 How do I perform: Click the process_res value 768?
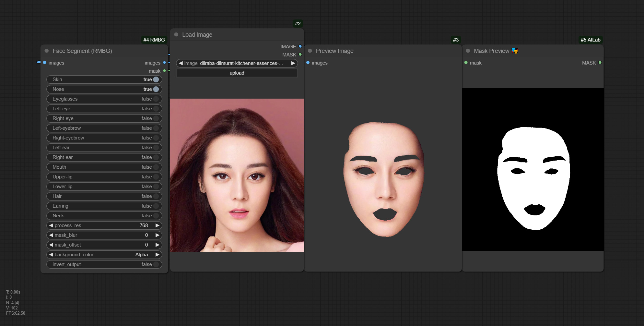pos(144,225)
